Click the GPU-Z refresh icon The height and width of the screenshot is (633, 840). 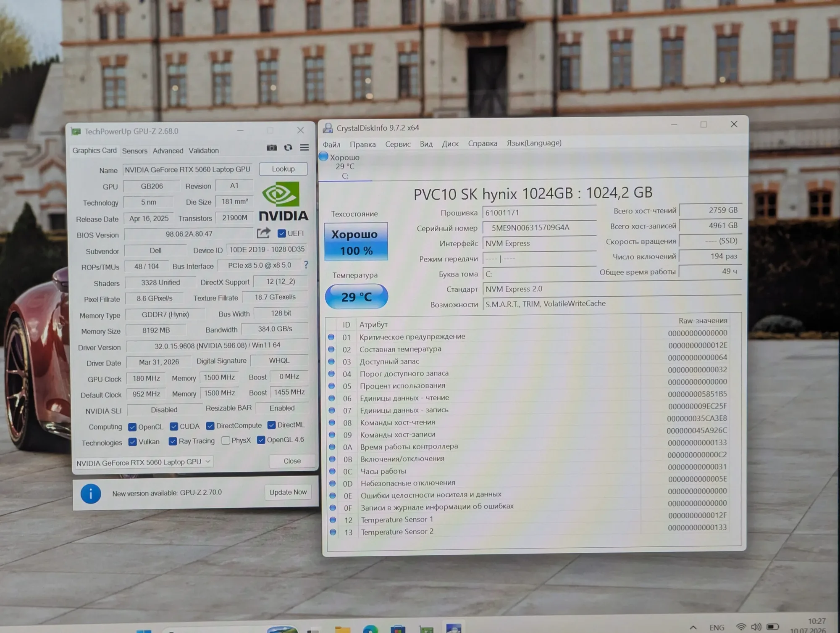288,148
